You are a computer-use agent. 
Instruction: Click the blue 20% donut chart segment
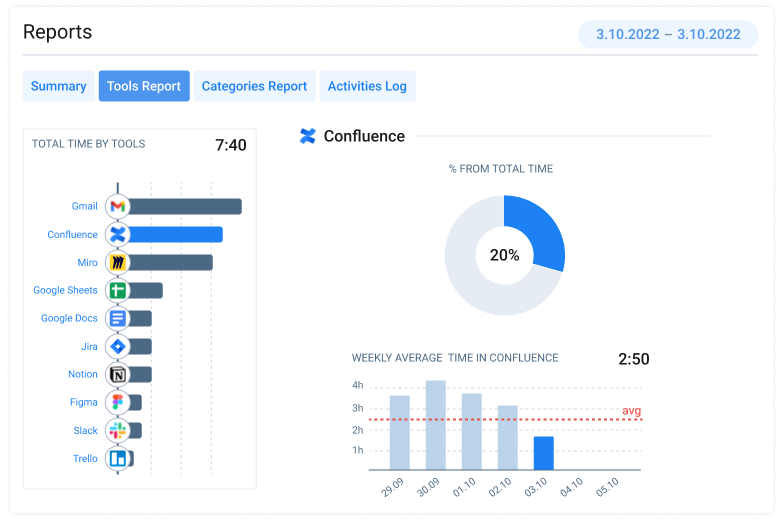tap(542, 230)
